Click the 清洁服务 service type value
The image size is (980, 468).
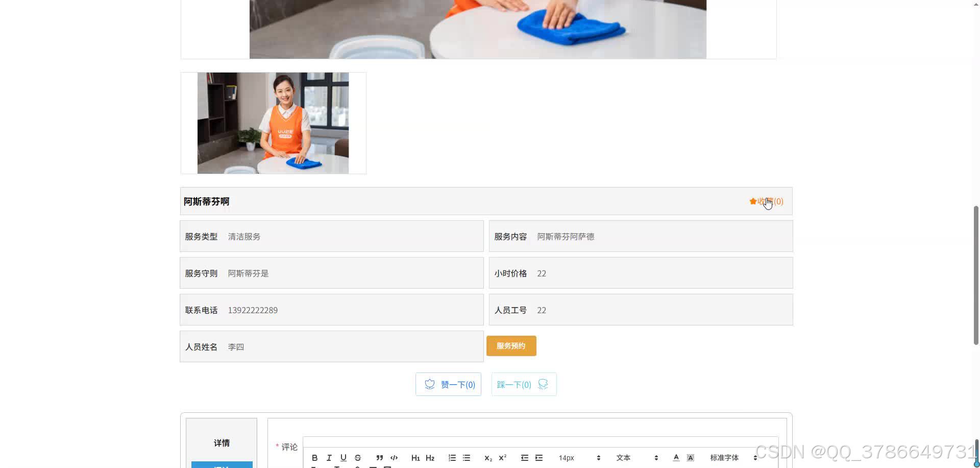click(x=244, y=237)
